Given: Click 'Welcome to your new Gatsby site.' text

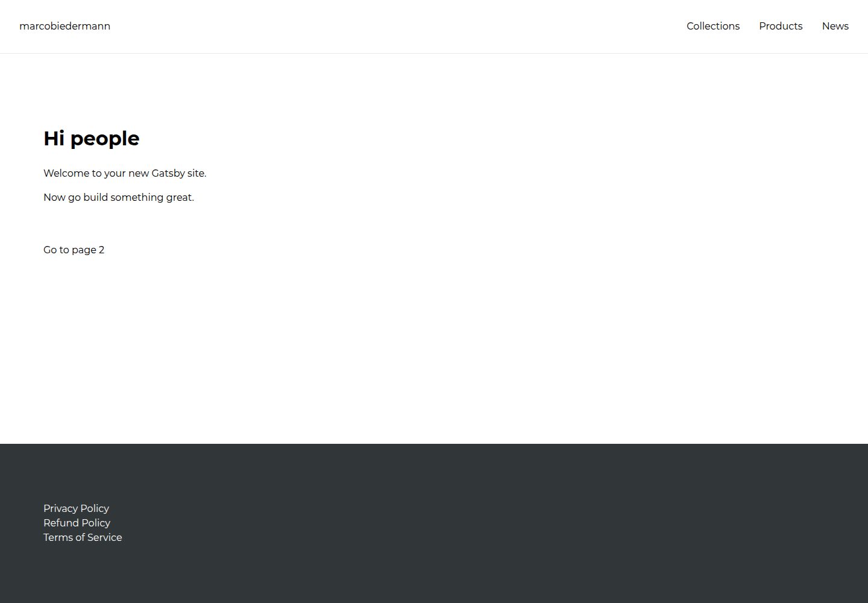Looking at the screenshot, I should click(125, 173).
